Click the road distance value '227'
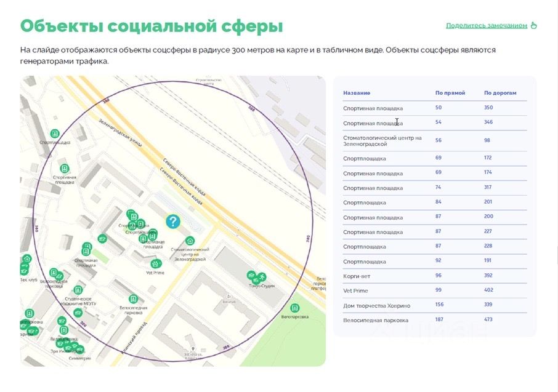Screen dimensions: 558x392 [488, 231]
